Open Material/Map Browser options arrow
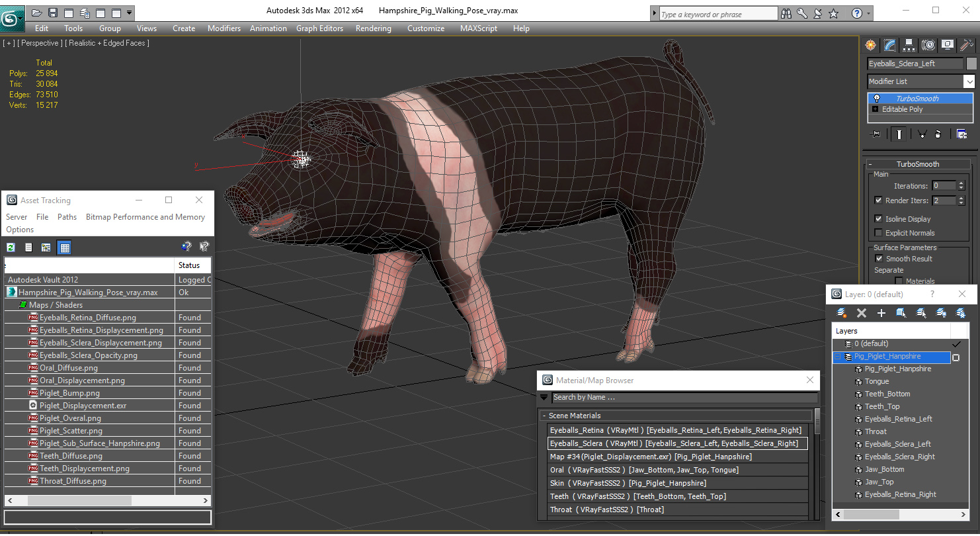Viewport: 980px width, 536px height. pos(544,398)
